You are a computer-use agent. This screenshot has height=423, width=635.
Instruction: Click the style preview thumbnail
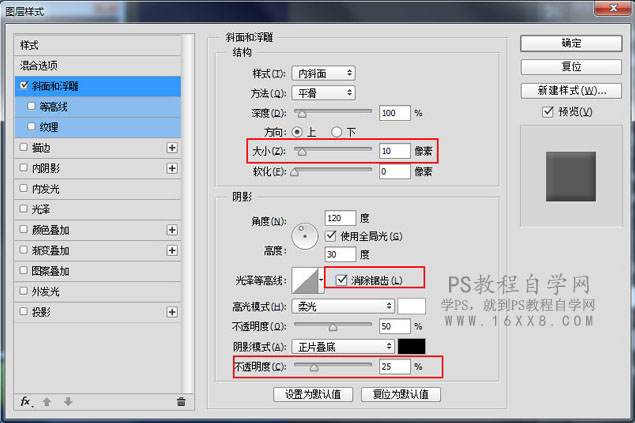tap(571, 176)
